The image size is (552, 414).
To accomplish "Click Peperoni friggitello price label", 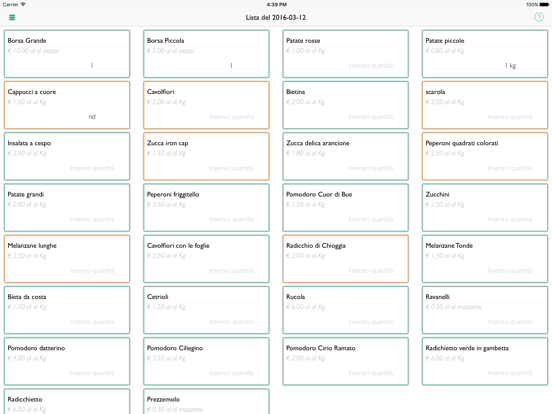I will (166, 205).
